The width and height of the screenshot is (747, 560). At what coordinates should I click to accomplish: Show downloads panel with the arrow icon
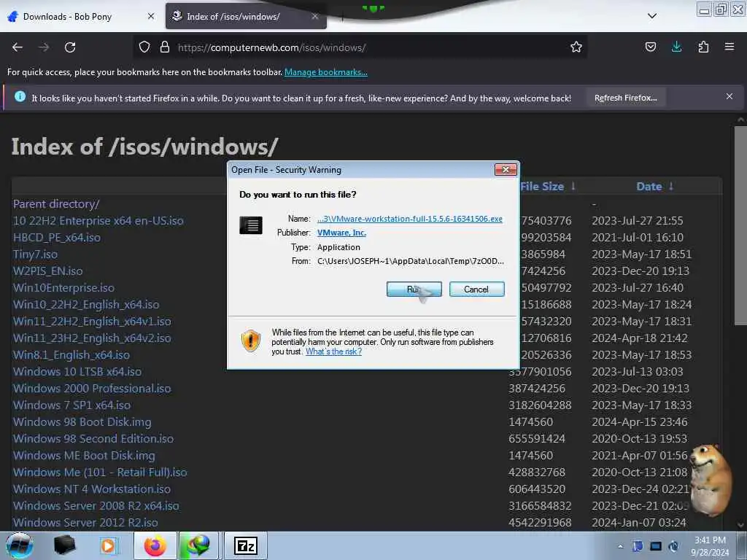[676, 47]
